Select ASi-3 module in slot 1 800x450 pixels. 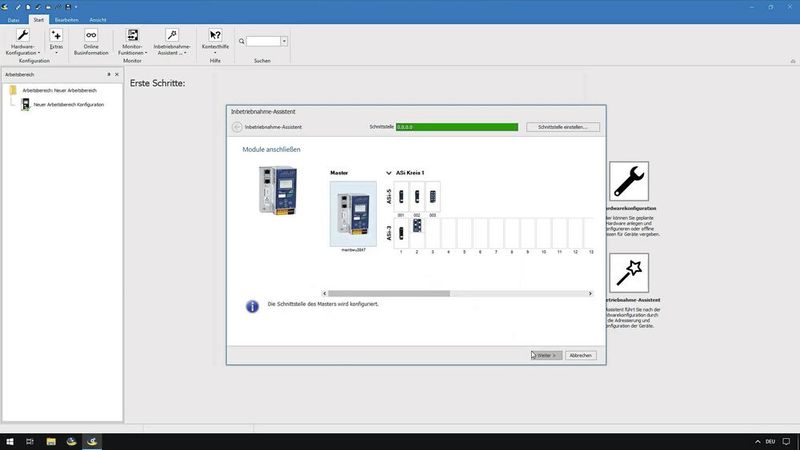pyautogui.click(x=401, y=233)
